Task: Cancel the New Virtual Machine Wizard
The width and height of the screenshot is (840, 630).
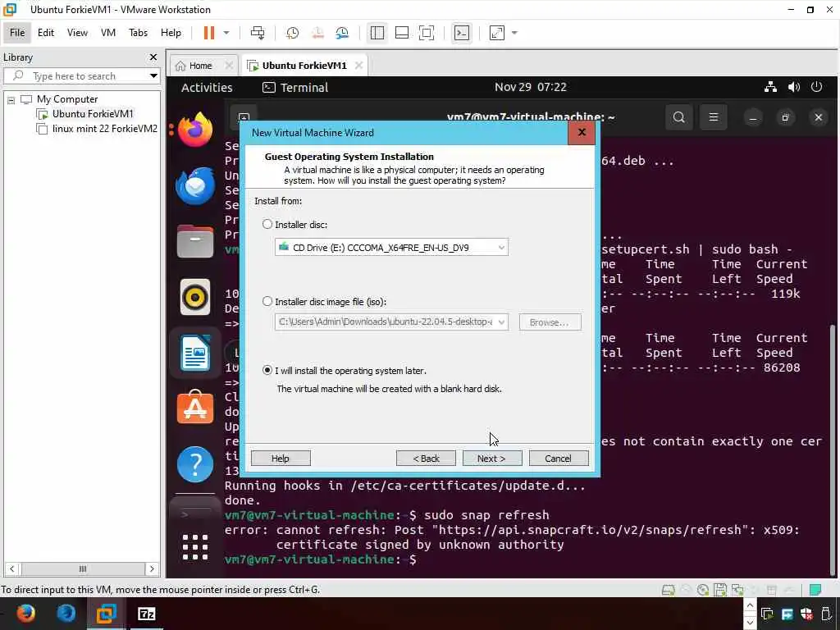Action: click(558, 458)
